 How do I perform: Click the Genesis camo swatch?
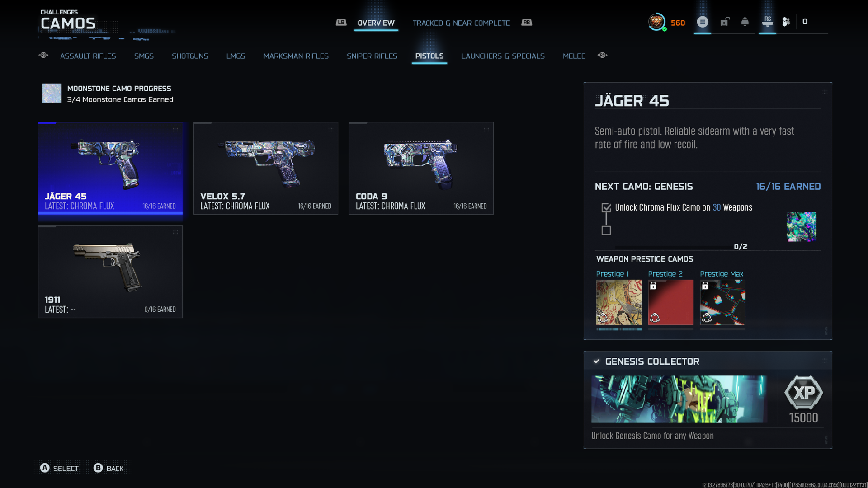(802, 227)
